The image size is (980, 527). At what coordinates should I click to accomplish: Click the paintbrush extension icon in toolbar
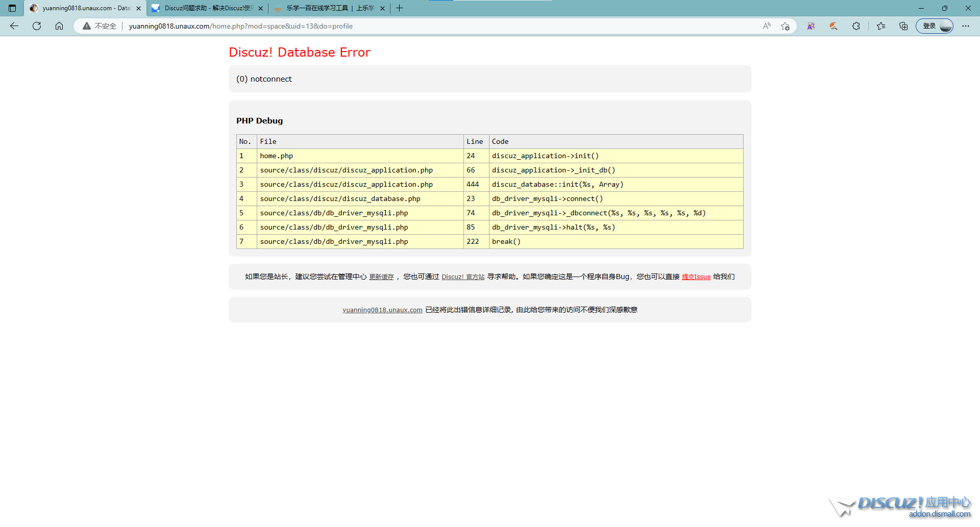[x=834, y=26]
